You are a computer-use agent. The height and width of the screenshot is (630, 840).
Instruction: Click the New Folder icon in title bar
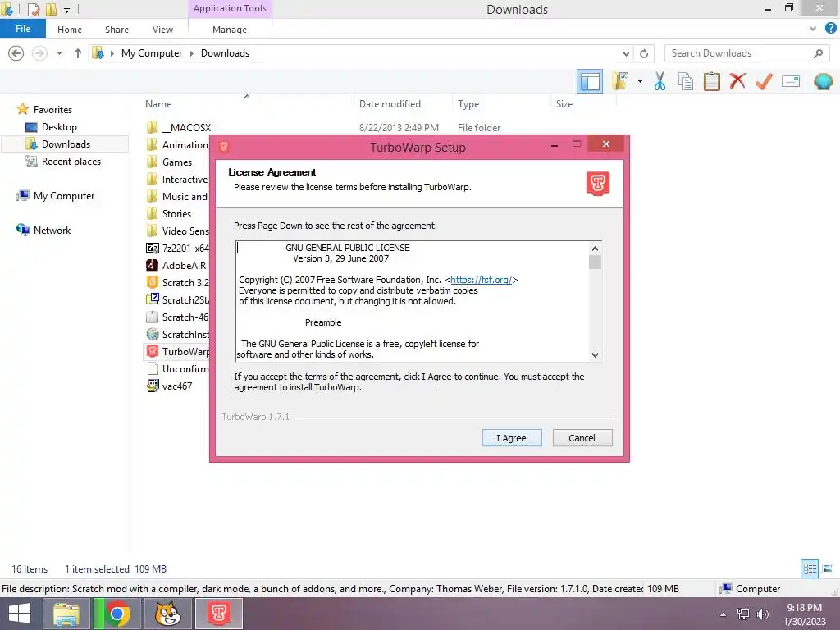(51, 9)
